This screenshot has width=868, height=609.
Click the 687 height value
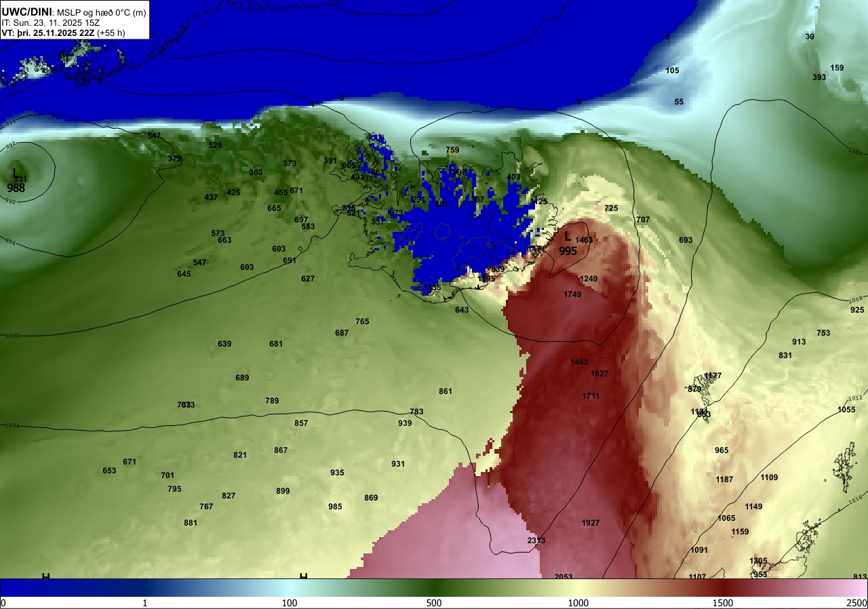(x=342, y=333)
